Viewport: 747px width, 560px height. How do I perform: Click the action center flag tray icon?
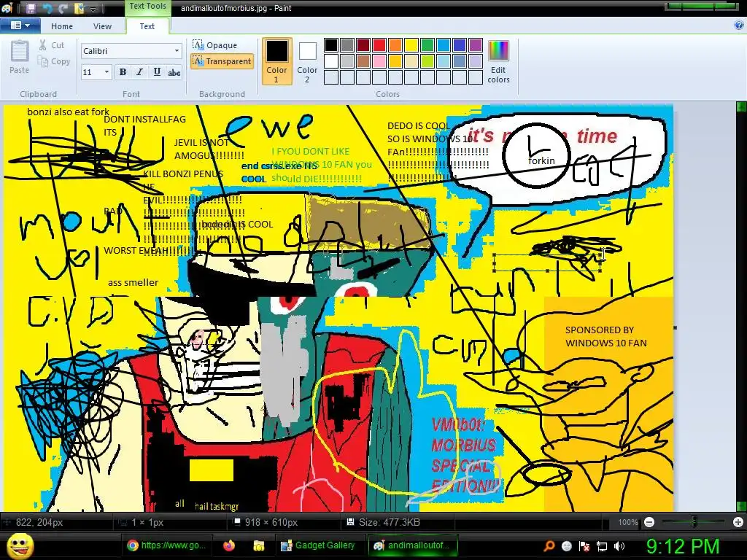[x=584, y=546]
